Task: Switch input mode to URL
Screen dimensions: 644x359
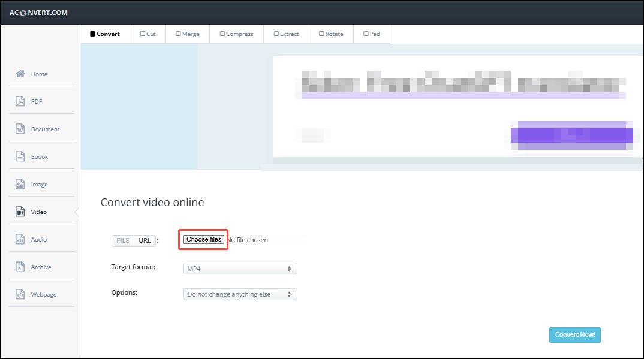Action: click(145, 240)
